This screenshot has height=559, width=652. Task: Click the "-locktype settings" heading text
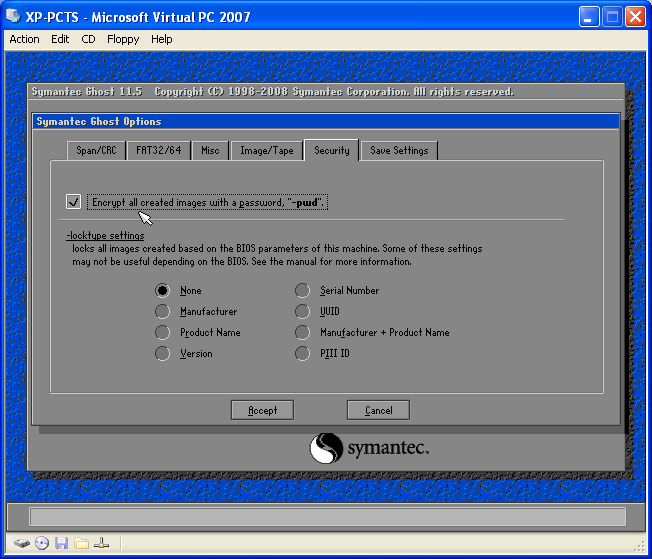click(x=105, y=235)
